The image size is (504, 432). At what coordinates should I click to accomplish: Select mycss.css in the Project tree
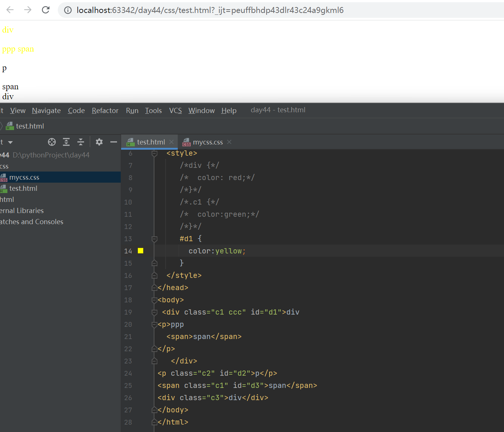pos(60,177)
